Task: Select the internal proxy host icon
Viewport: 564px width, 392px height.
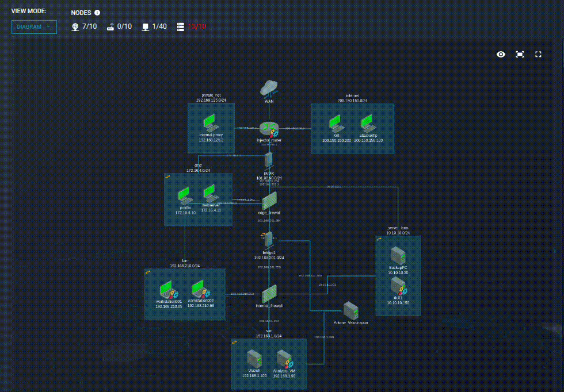Action: [x=211, y=123]
